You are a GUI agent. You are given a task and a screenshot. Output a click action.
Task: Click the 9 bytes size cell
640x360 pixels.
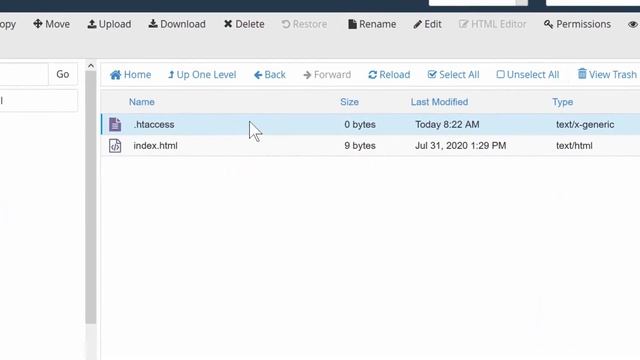pos(360,146)
